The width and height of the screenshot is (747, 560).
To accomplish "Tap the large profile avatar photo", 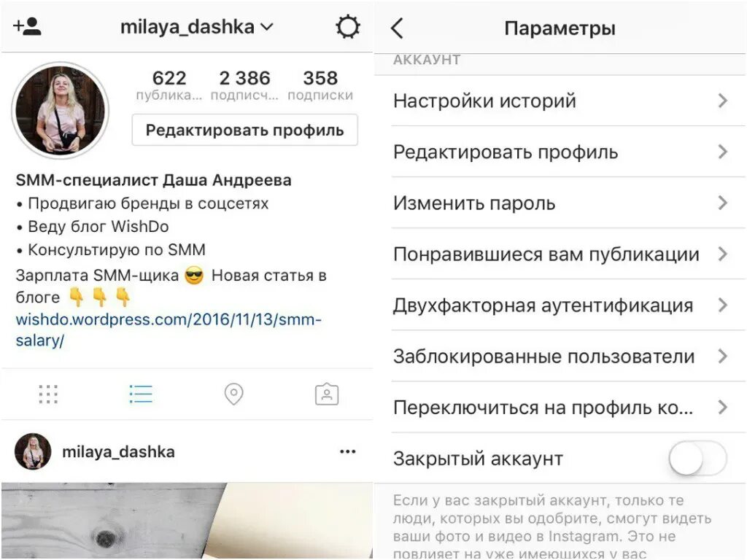I will pyautogui.click(x=60, y=110).
